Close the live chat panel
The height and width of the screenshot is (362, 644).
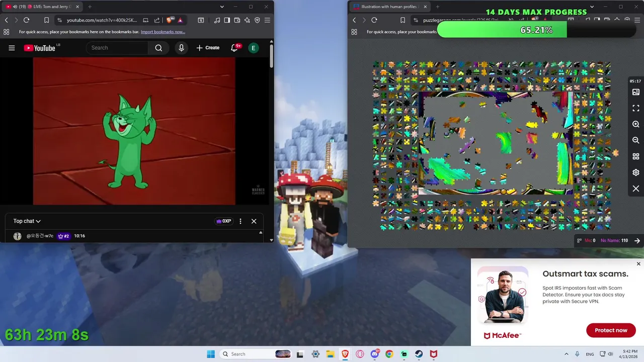coord(254,221)
